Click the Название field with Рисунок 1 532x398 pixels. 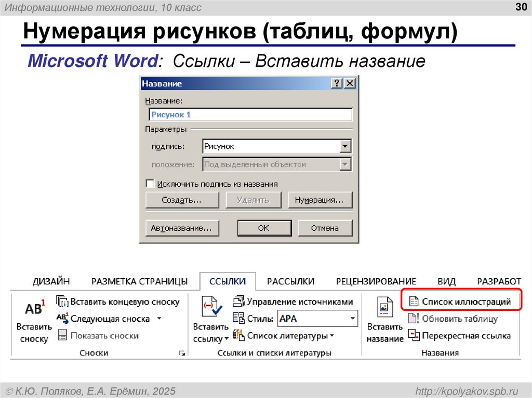point(250,115)
